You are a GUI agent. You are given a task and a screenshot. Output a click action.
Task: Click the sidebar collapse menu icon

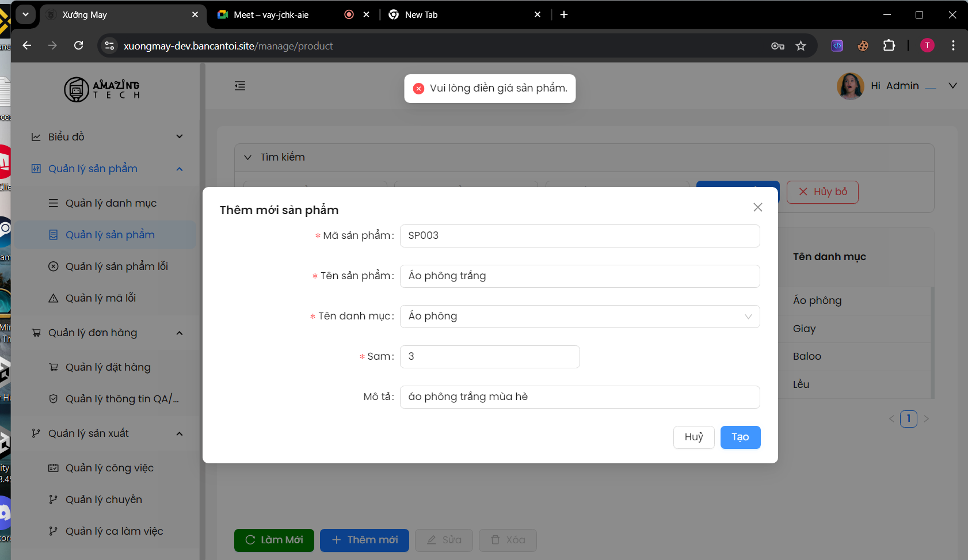(240, 86)
